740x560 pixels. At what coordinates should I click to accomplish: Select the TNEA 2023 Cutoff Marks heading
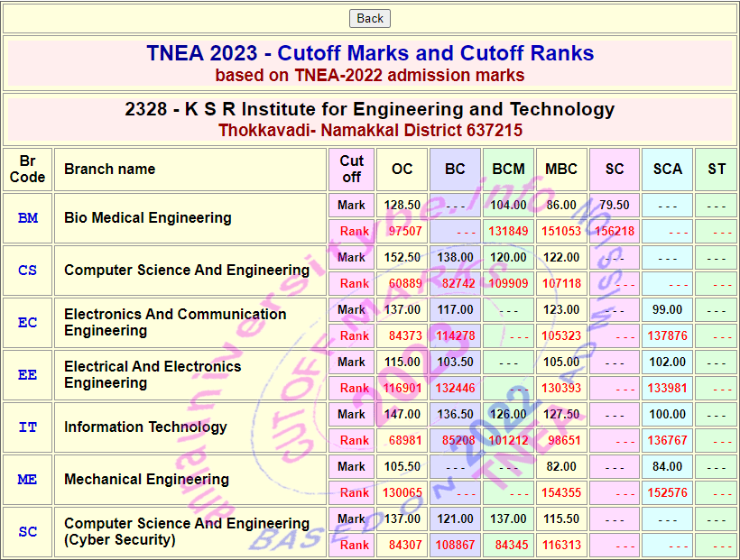tap(370, 53)
